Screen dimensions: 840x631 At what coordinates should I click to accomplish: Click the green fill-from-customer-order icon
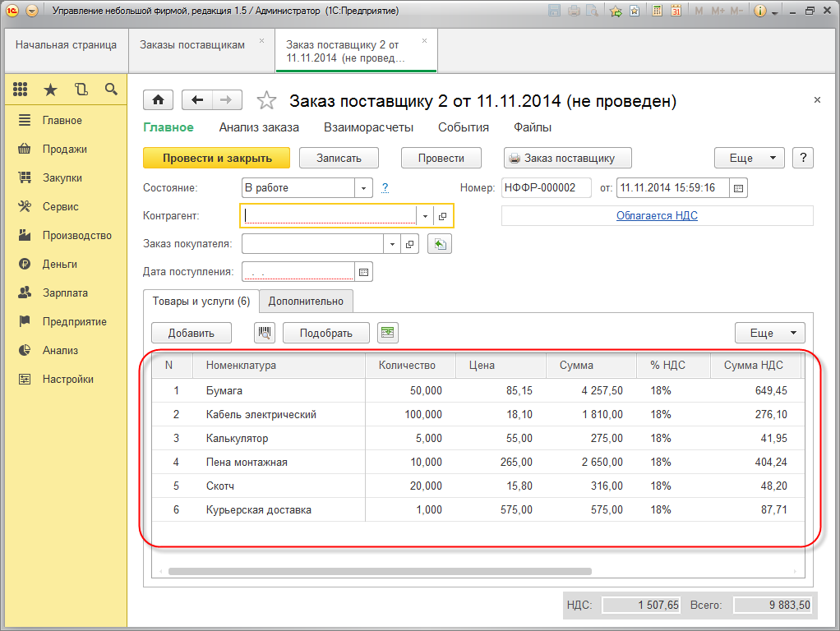coord(441,244)
